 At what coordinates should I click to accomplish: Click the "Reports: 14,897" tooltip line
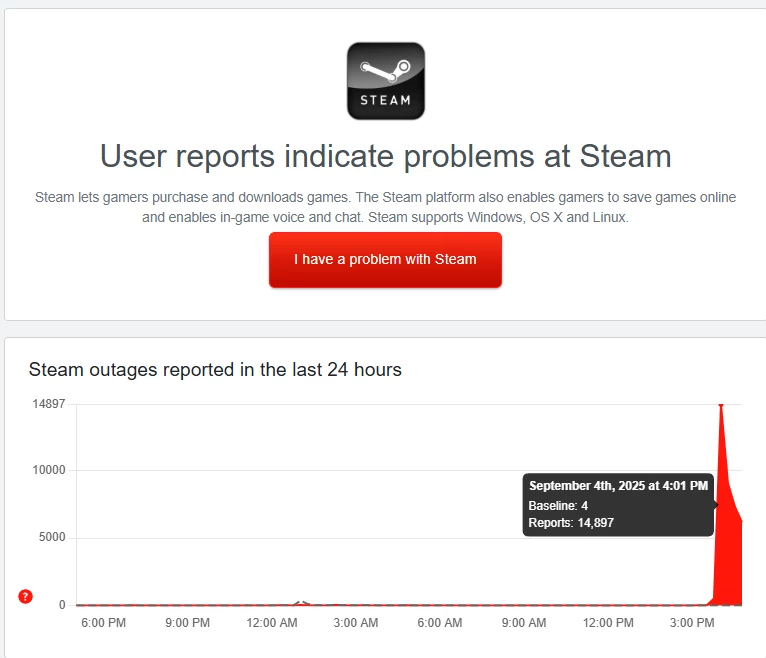pyautogui.click(x=571, y=523)
